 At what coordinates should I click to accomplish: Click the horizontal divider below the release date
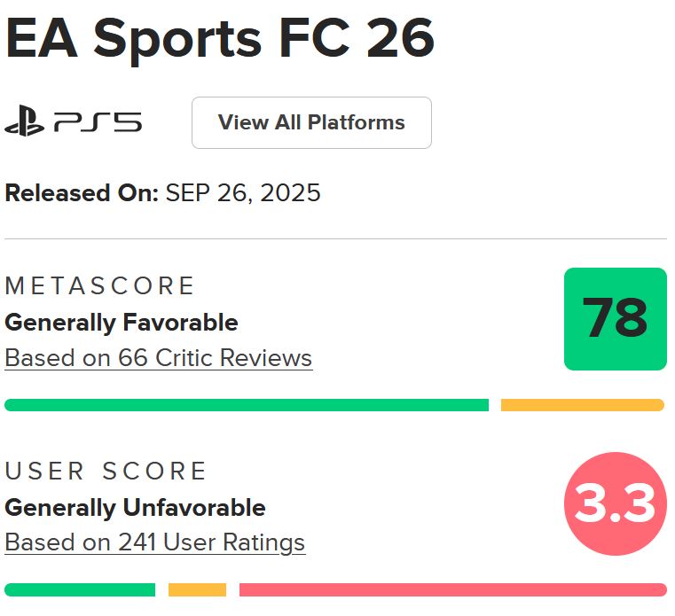(x=335, y=238)
